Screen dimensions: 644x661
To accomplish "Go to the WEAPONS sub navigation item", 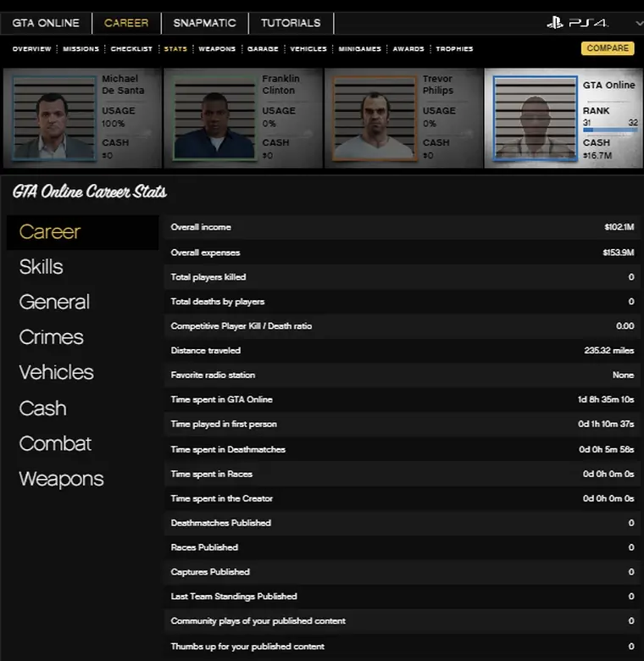I will tap(217, 49).
